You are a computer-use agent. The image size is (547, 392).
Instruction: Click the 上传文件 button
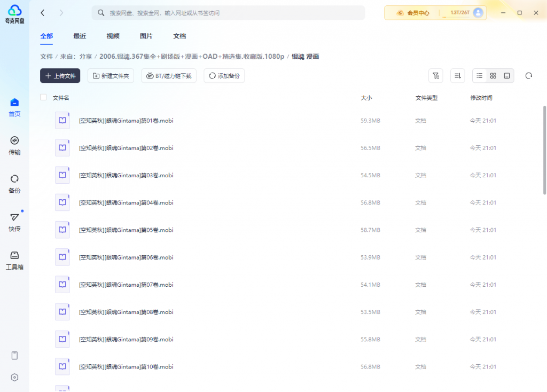60,76
